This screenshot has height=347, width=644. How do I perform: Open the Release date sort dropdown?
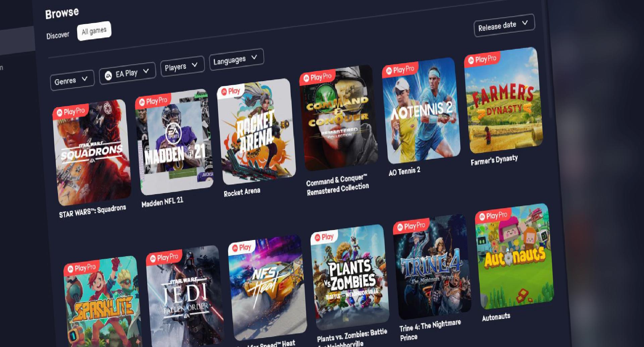(x=504, y=25)
